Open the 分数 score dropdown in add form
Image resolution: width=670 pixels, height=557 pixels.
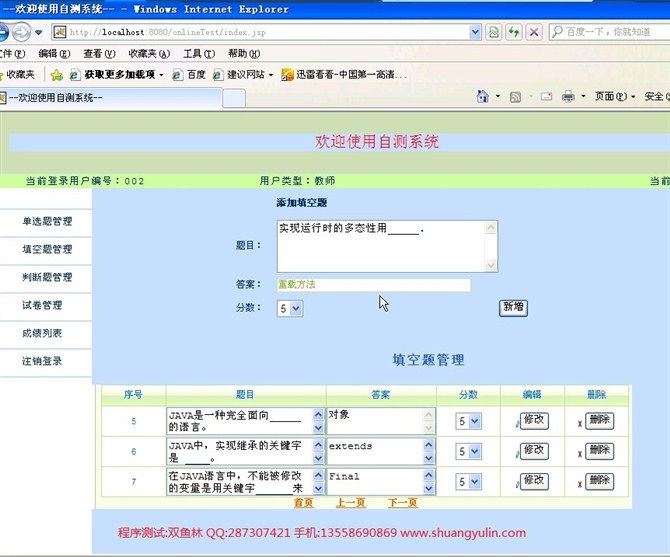290,308
